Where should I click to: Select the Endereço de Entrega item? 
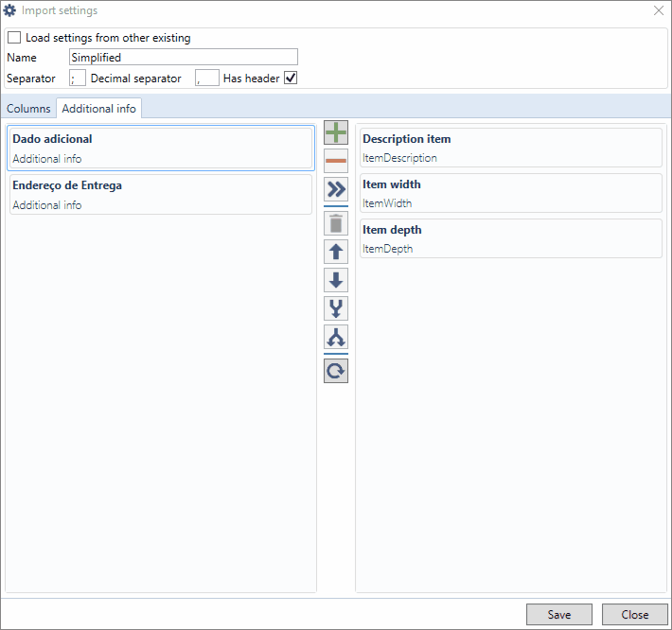click(161, 195)
